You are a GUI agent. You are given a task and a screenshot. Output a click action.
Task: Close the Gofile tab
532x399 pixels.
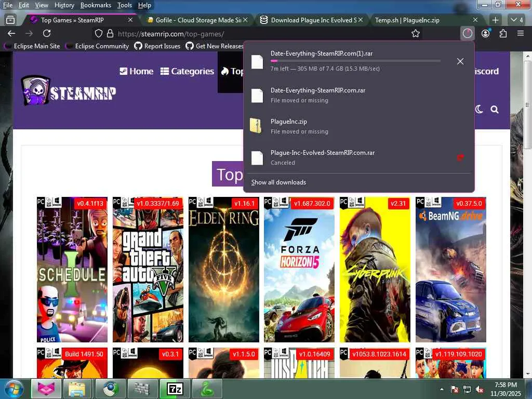[245, 20]
